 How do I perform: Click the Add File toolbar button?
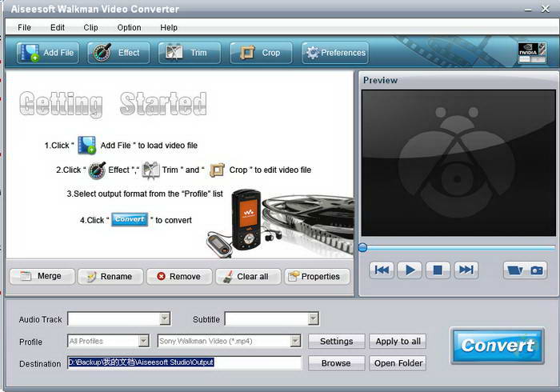[x=47, y=53]
